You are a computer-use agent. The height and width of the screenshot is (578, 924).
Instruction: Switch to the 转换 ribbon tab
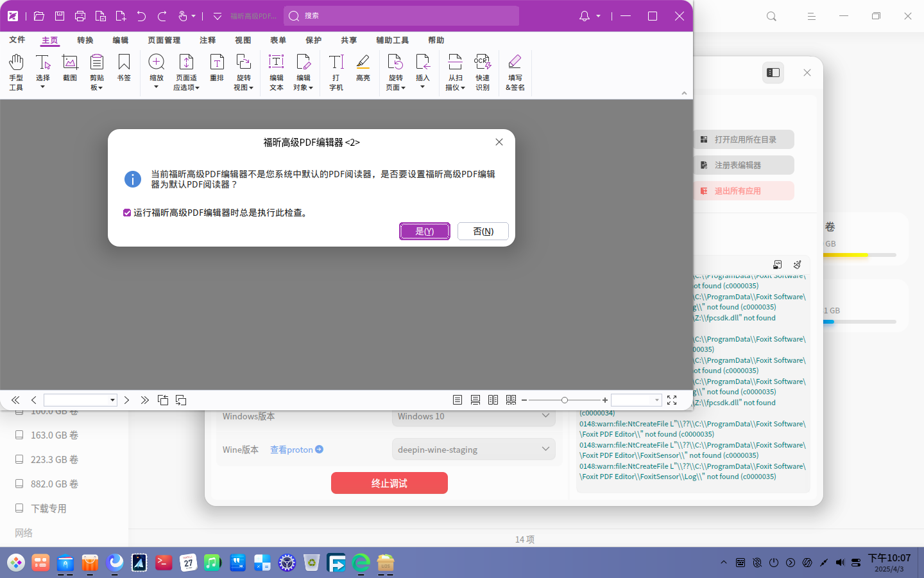tap(85, 40)
